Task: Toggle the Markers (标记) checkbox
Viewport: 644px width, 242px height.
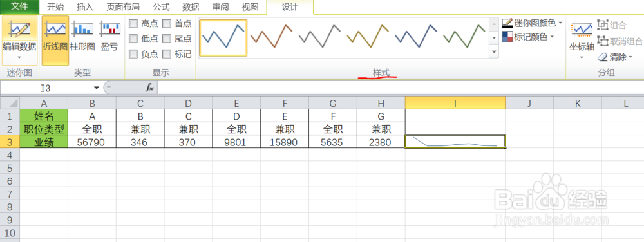Action: [x=166, y=53]
